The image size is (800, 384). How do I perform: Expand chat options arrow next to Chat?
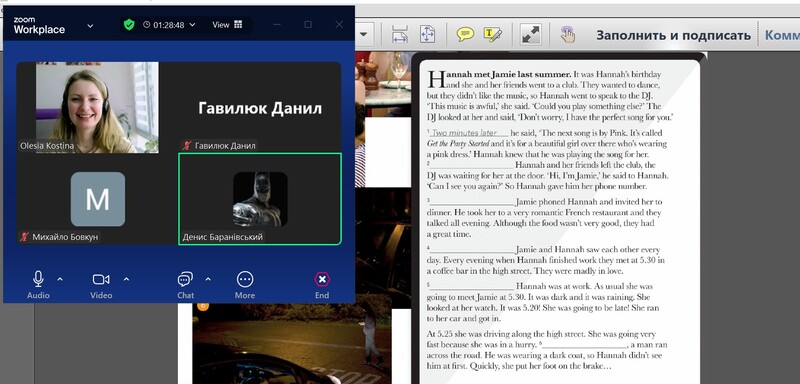pyautogui.click(x=208, y=279)
